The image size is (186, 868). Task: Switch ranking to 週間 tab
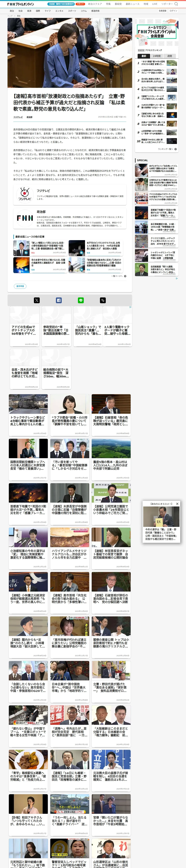[x=169, y=56]
